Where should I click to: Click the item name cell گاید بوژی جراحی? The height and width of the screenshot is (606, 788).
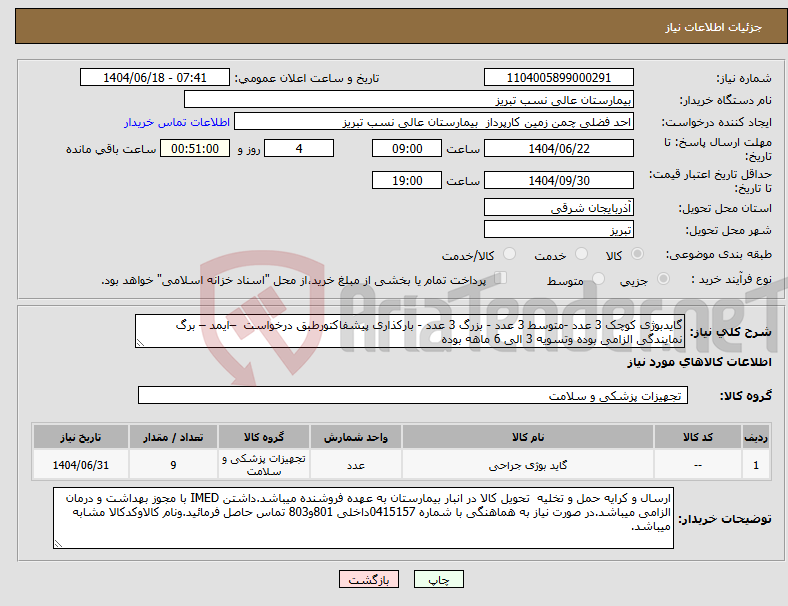pyautogui.click(x=528, y=465)
